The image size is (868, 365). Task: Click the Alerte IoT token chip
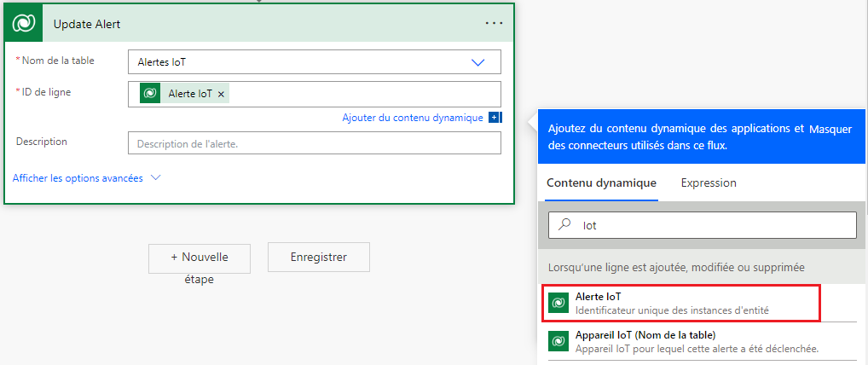(x=184, y=94)
